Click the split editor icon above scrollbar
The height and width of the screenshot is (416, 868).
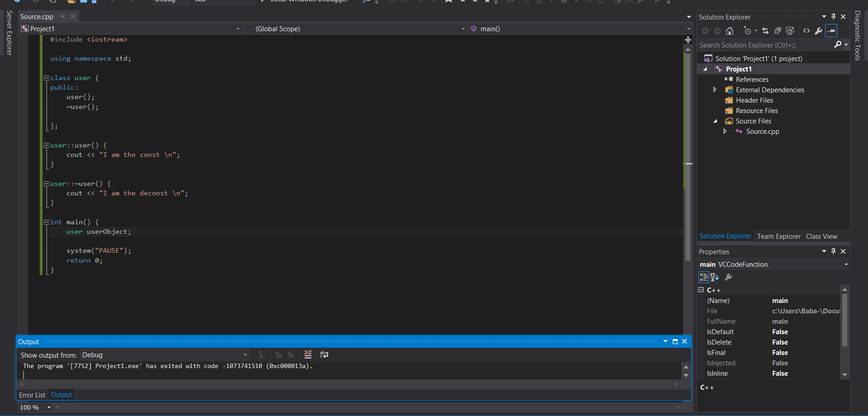click(688, 40)
